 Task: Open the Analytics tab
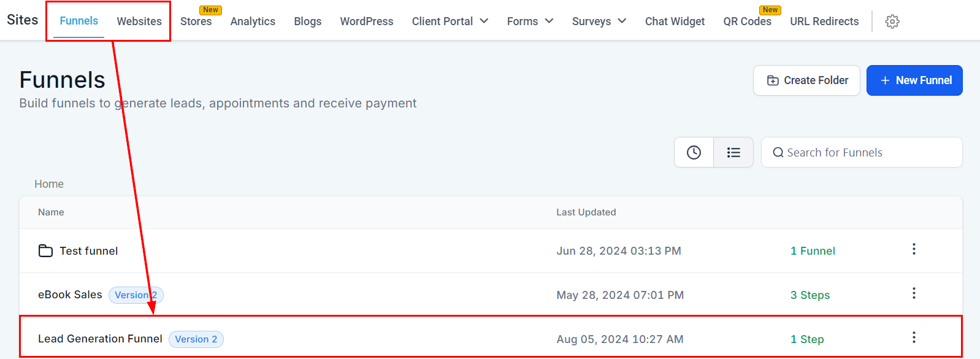pos(253,21)
